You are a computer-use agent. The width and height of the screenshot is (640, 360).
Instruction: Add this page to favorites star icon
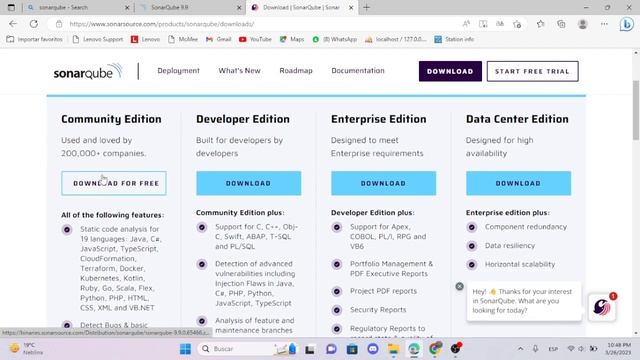[517, 24]
